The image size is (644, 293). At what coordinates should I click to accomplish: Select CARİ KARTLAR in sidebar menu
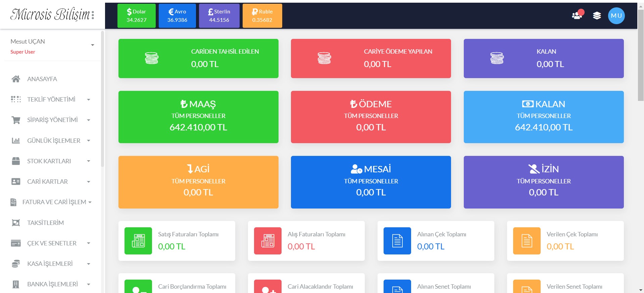point(47,182)
